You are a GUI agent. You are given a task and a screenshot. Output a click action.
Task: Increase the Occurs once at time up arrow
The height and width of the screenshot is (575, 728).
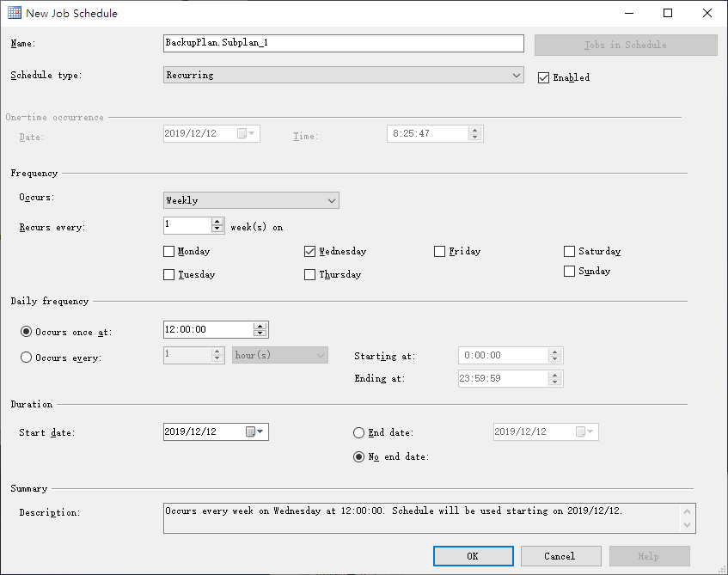click(260, 326)
